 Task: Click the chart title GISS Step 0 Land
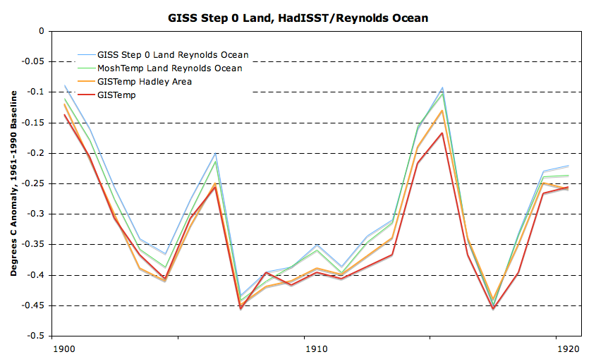(x=298, y=18)
